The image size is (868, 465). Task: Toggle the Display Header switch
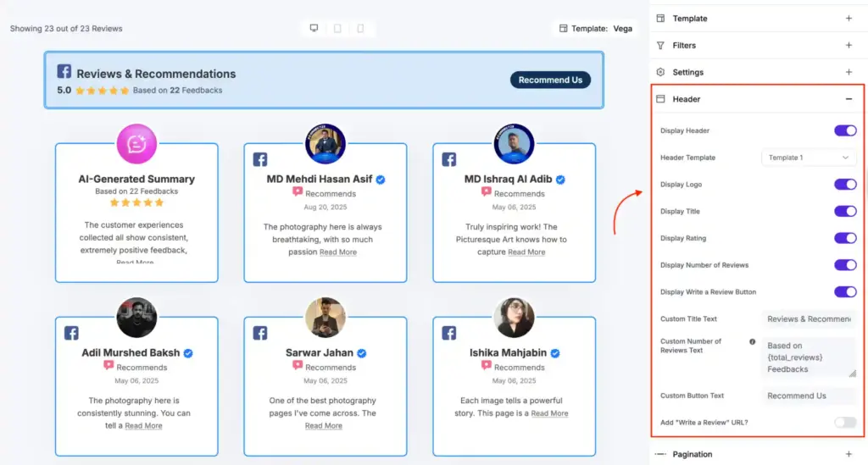845,130
